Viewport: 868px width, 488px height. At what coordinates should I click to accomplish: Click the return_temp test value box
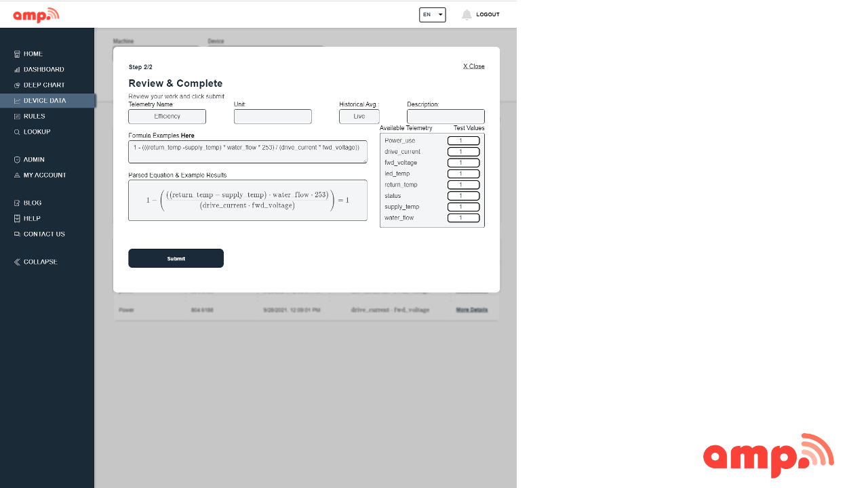(x=464, y=185)
